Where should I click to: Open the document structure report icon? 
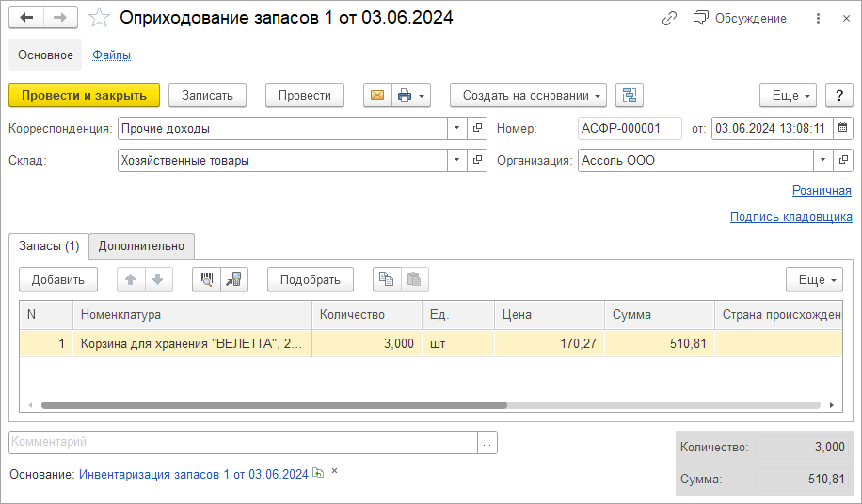629,95
